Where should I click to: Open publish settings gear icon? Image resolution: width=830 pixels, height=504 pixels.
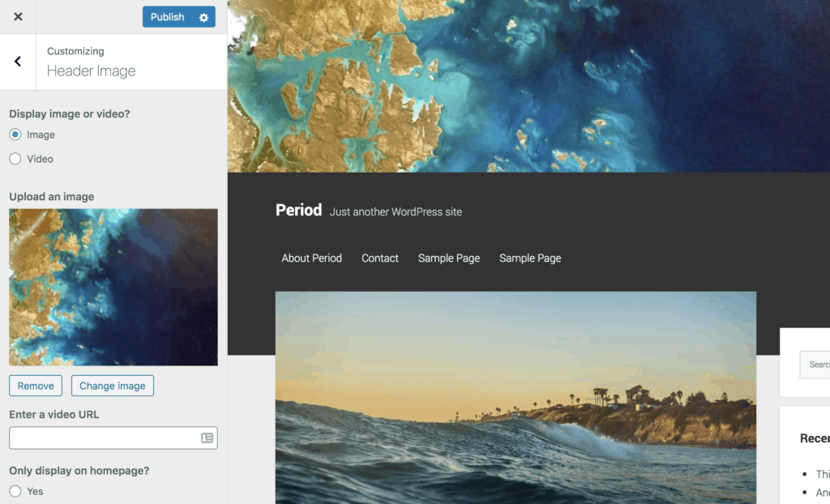point(203,18)
